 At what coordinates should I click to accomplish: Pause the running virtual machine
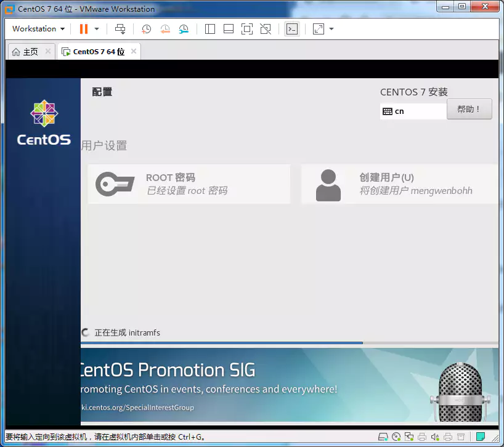pyautogui.click(x=83, y=29)
